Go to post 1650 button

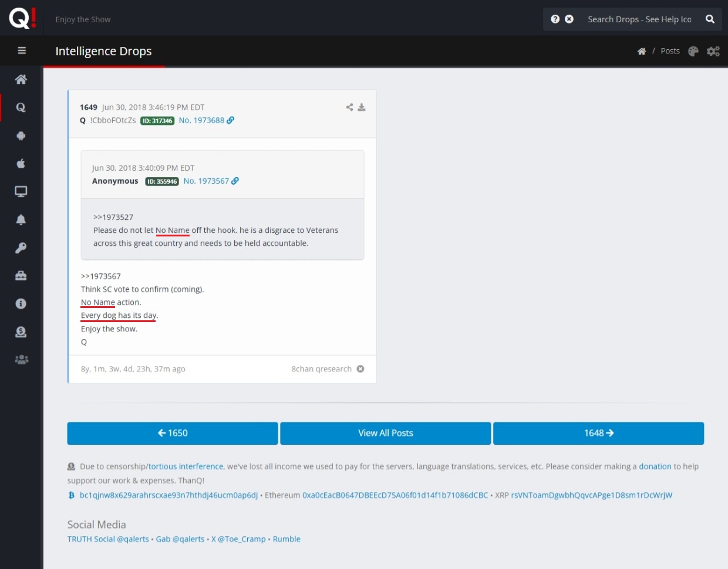pyautogui.click(x=173, y=433)
